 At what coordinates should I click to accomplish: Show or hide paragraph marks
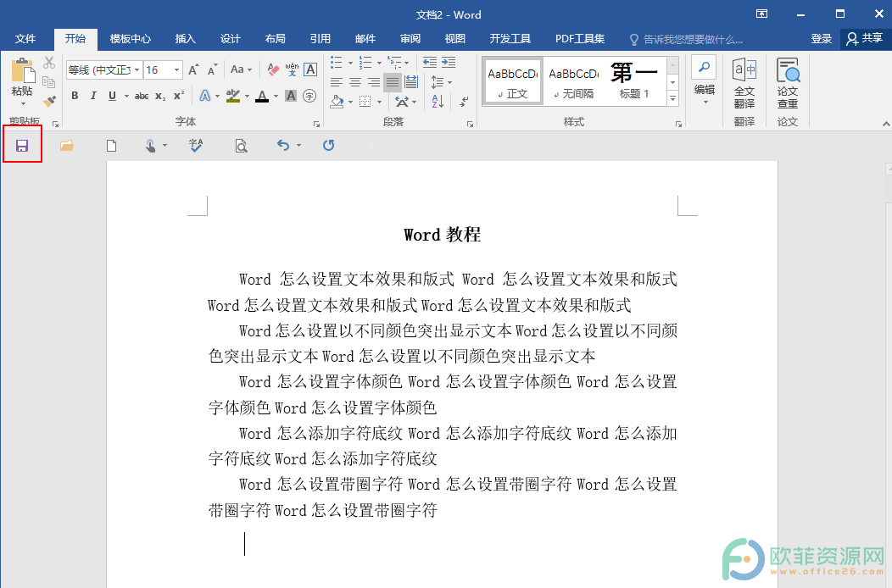[464, 101]
